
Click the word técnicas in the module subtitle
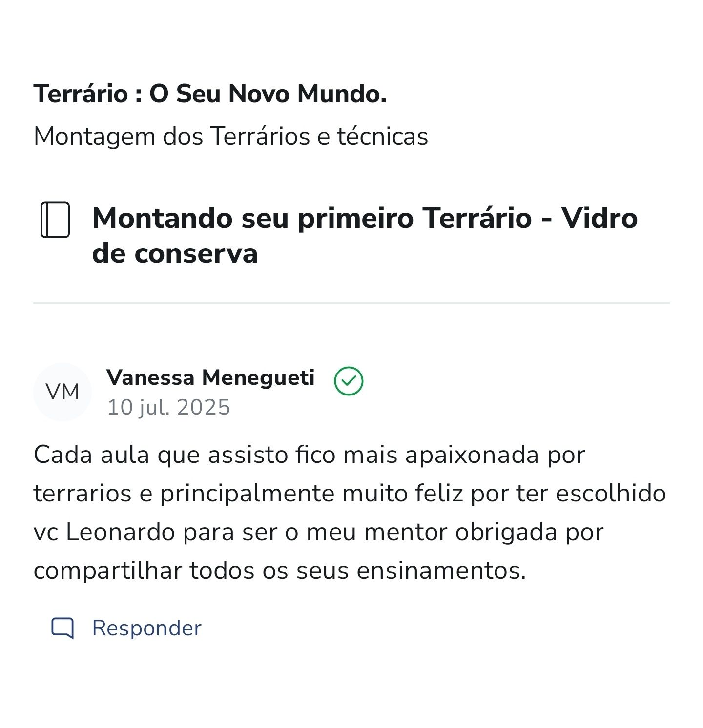382,136
